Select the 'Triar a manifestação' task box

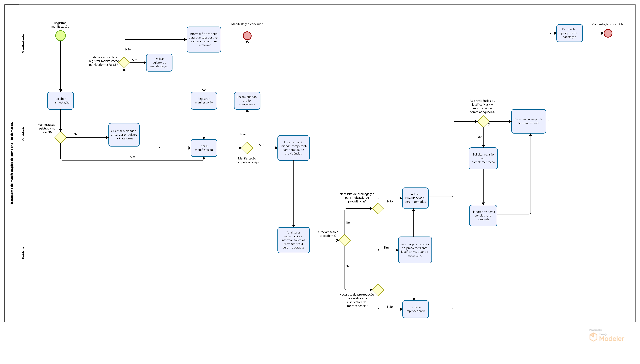204,148
